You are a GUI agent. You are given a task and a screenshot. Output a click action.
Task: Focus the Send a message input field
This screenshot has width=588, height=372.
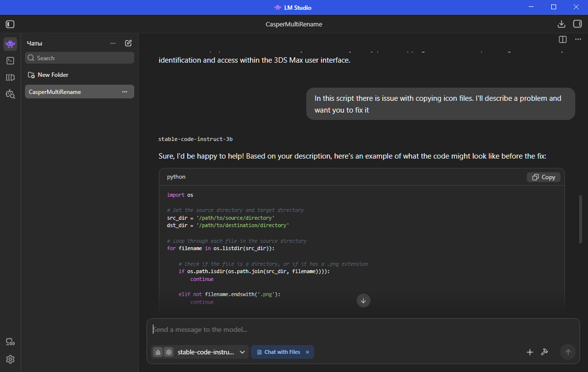click(x=363, y=330)
